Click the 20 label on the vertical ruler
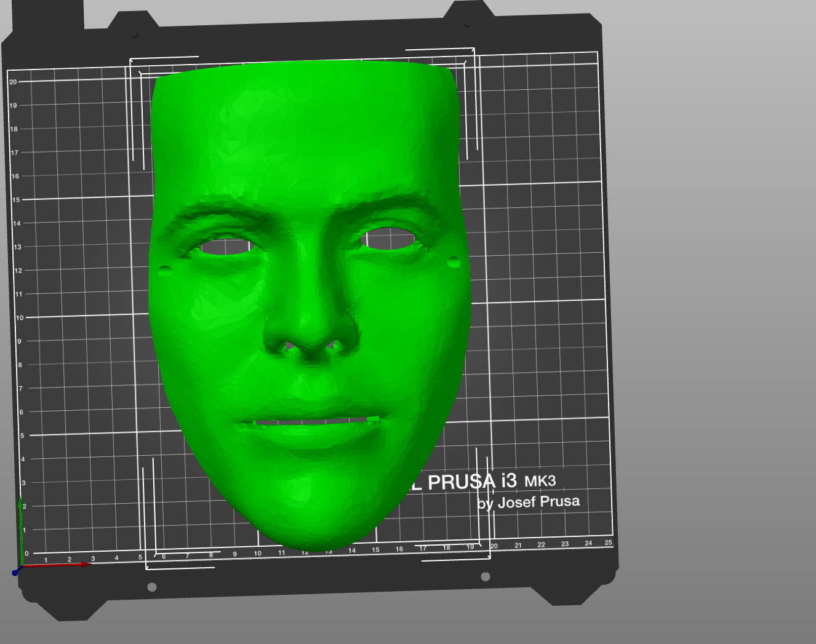 pyautogui.click(x=13, y=81)
